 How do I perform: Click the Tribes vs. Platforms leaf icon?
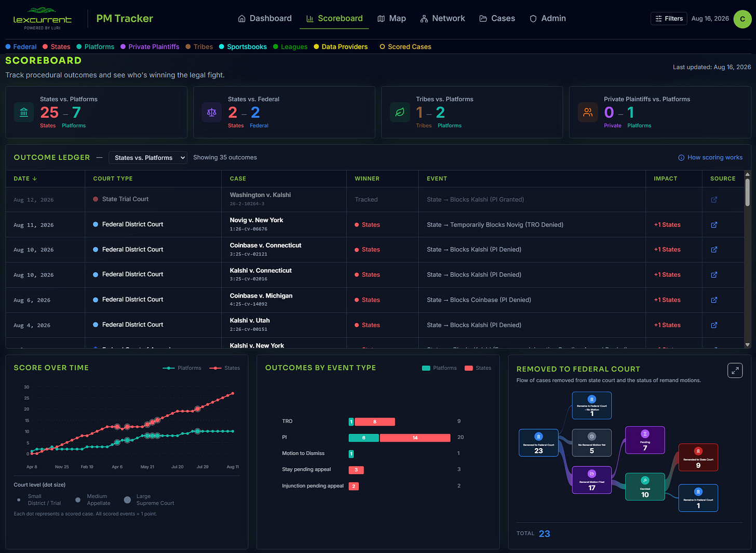pyautogui.click(x=400, y=112)
